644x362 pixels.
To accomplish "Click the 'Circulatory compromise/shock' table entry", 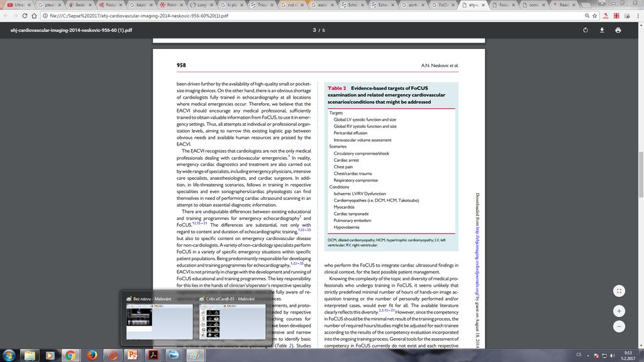I will [361, 153].
